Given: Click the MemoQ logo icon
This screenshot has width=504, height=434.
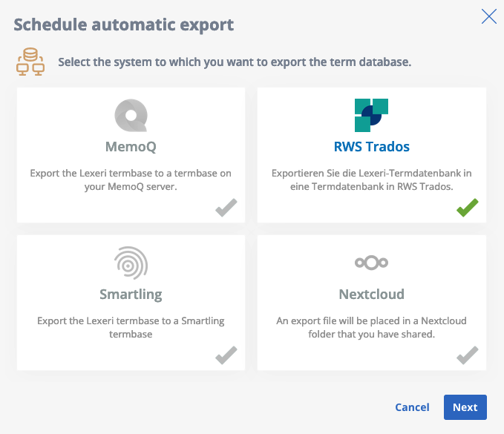Looking at the screenshot, I should (131, 115).
